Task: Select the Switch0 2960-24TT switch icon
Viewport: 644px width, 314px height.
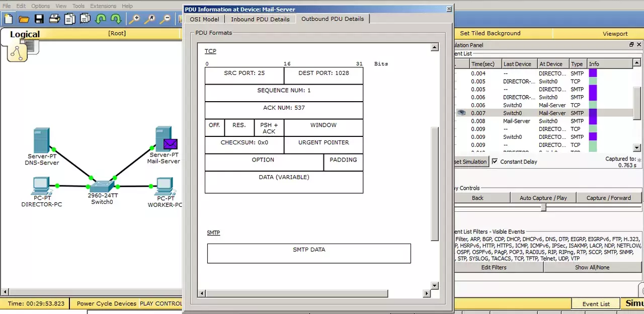Action: coord(103,186)
